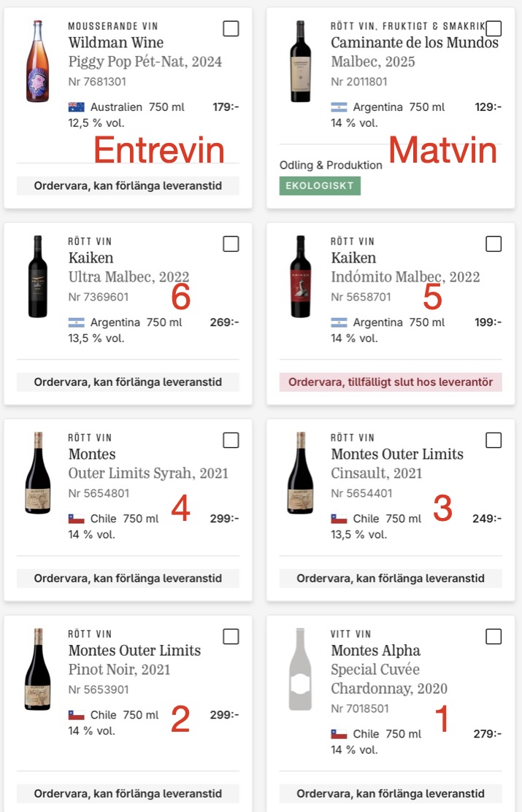This screenshot has height=812, width=522.
Task: Tick the Kaiken Indómito Malbec checkbox
Action: (494, 244)
